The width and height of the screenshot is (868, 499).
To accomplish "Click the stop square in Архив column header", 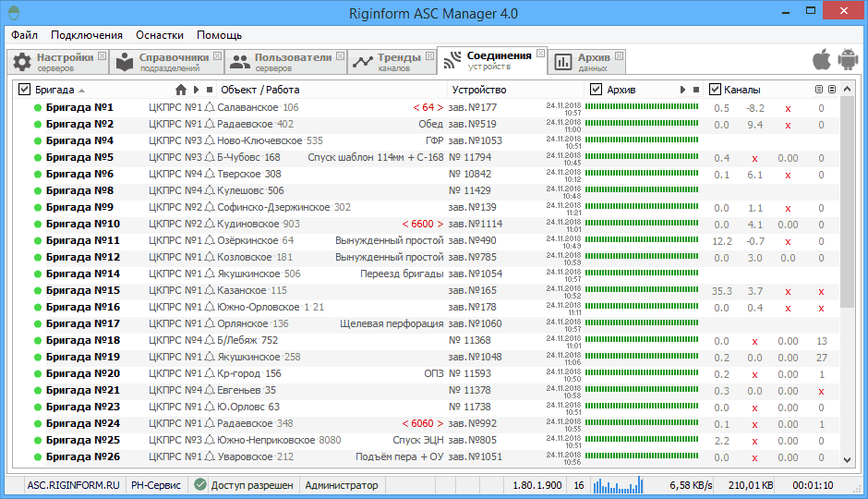I will pyautogui.click(x=696, y=90).
